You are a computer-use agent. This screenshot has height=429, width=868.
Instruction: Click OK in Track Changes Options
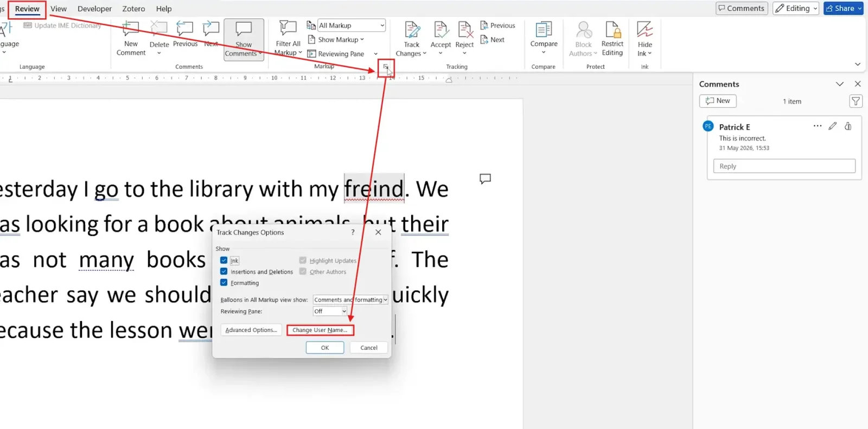(x=325, y=348)
